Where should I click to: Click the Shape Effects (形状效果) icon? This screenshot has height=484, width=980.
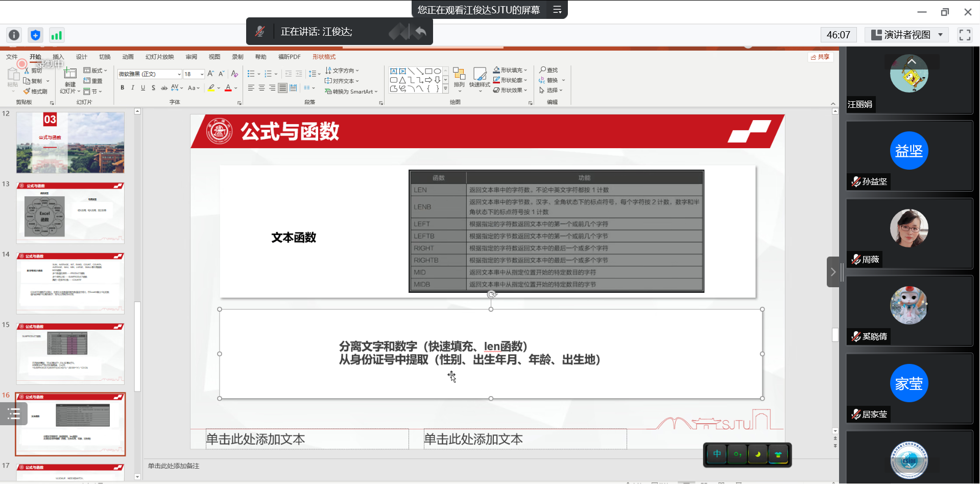pos(510,90)
